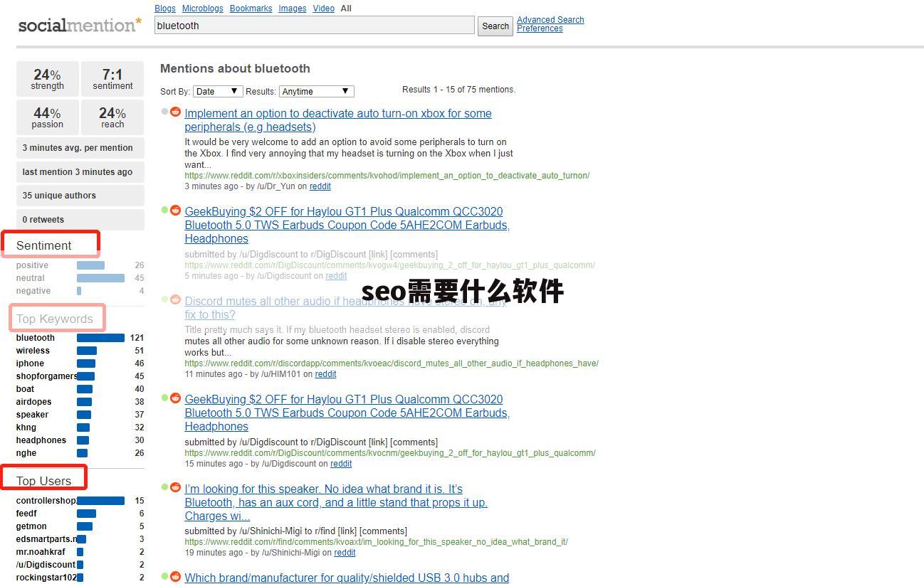
Task: Open 'Implement an option to deactivate' result title
Action: (x=338, y=120)
